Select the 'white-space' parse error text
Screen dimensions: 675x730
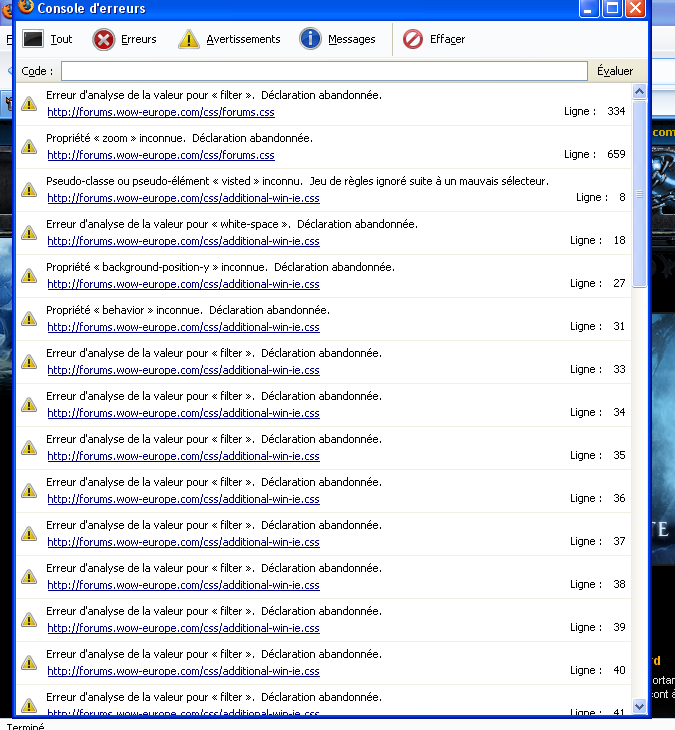[232, 224]
